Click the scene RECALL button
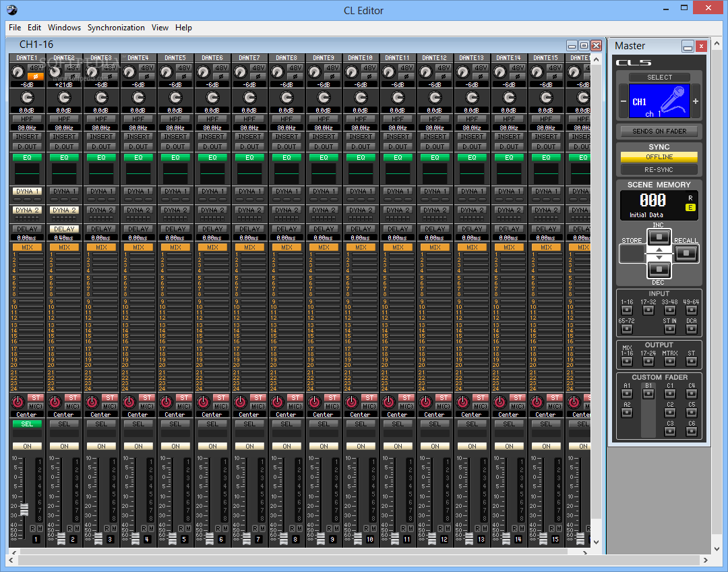 (x=686, y=253)
